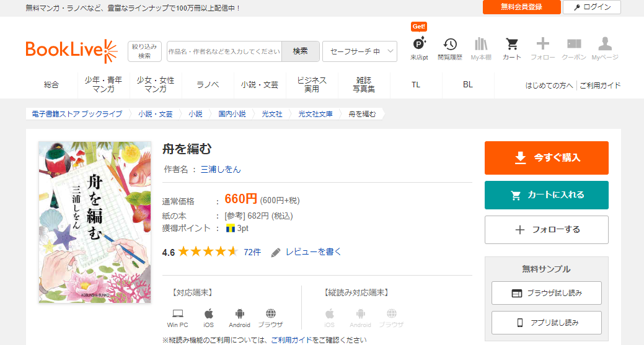
Task: Select the 総合 navigation tab
Action: point(51,85)
